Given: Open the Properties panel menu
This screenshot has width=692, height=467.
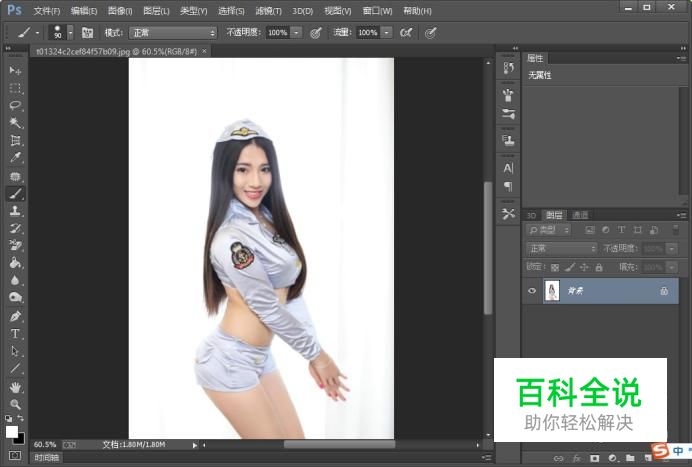Looking at the screenshot, I should [681, 58].
